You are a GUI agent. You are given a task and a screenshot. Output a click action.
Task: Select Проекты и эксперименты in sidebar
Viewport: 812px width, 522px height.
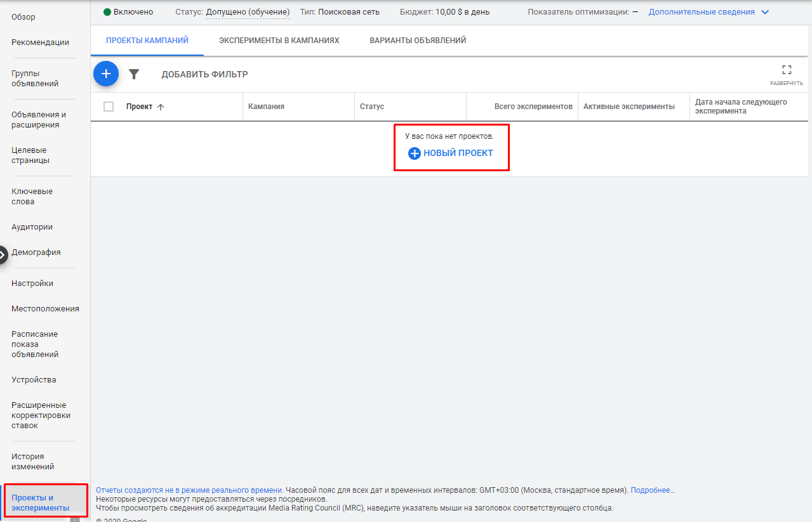click(40, 503)
